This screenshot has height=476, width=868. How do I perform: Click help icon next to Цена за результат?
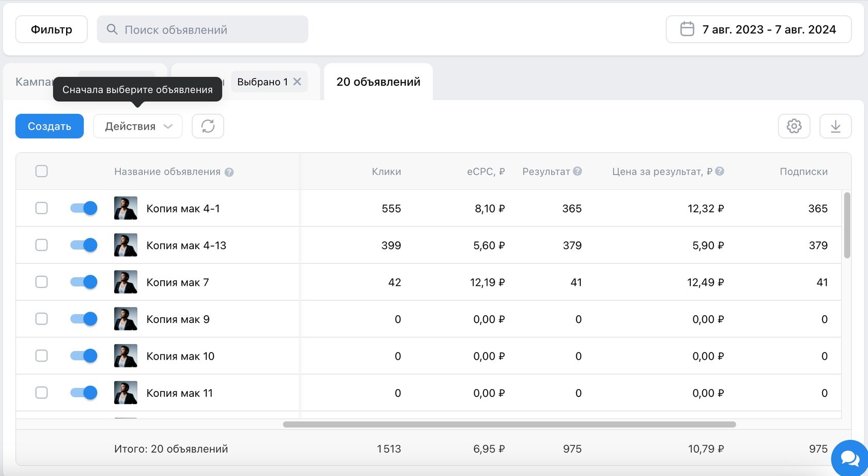pyautogui.click(x=719, y=171)
